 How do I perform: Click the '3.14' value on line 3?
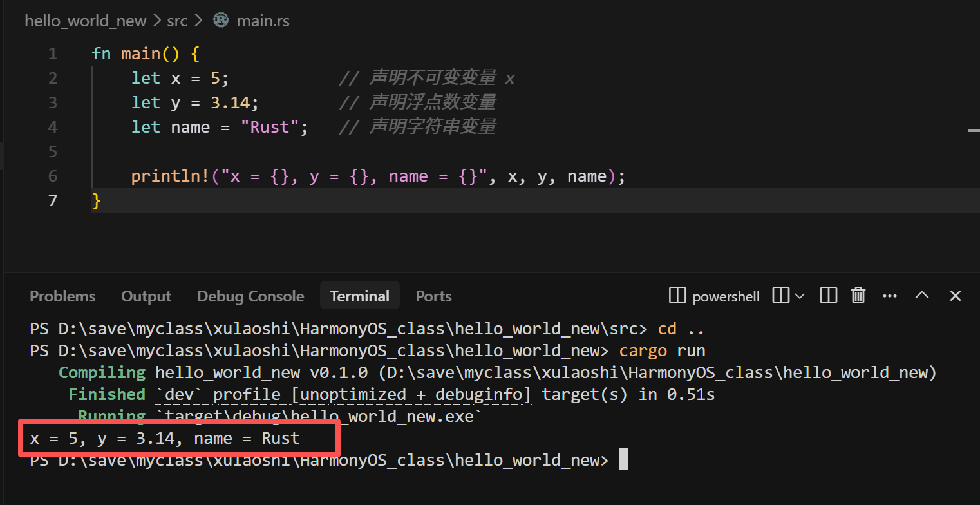[x=230, y=102]
